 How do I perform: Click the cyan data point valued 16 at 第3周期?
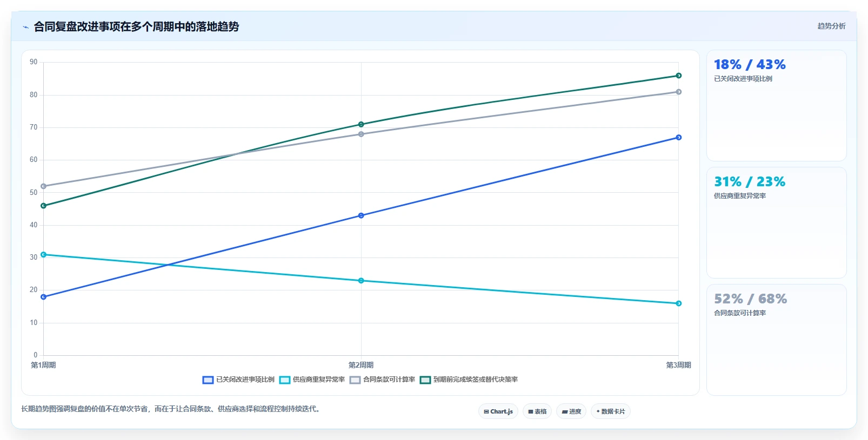click(679, 303)
